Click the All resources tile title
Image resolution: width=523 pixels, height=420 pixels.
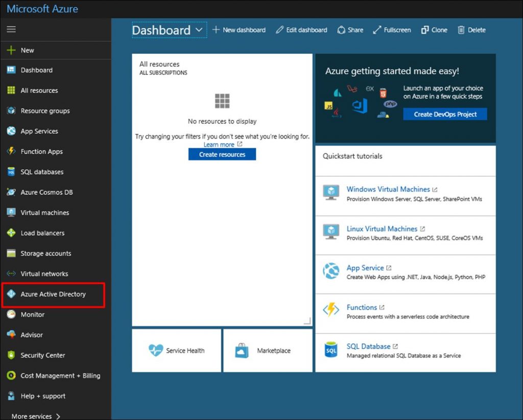[159, 64]
